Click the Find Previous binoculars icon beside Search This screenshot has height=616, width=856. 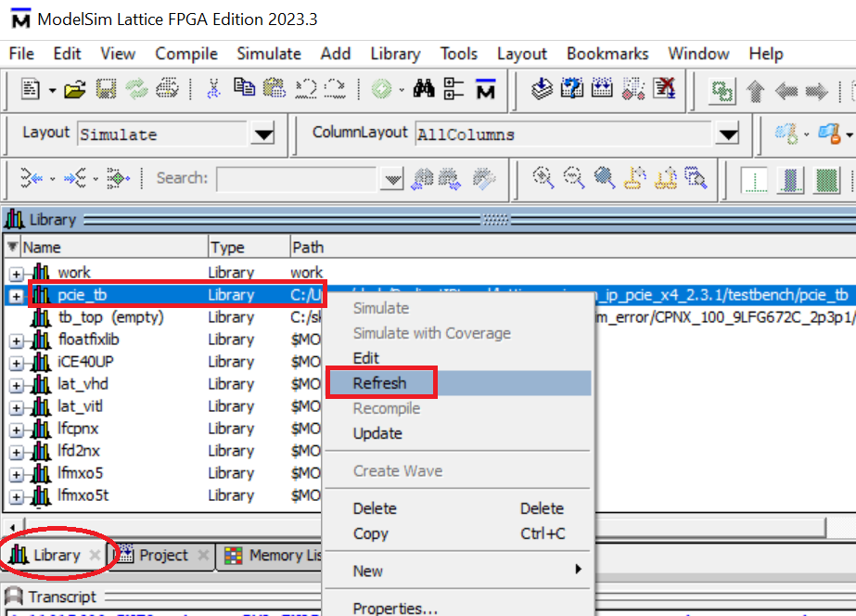(x=423, y=178)
